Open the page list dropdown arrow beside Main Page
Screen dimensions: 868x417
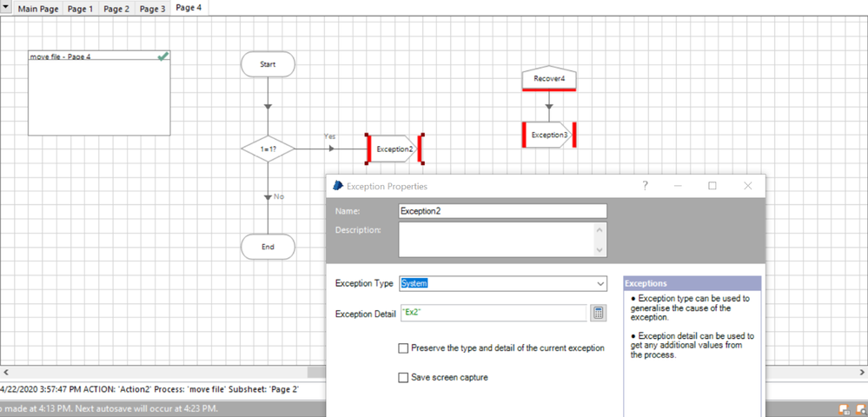click(6, 9)
